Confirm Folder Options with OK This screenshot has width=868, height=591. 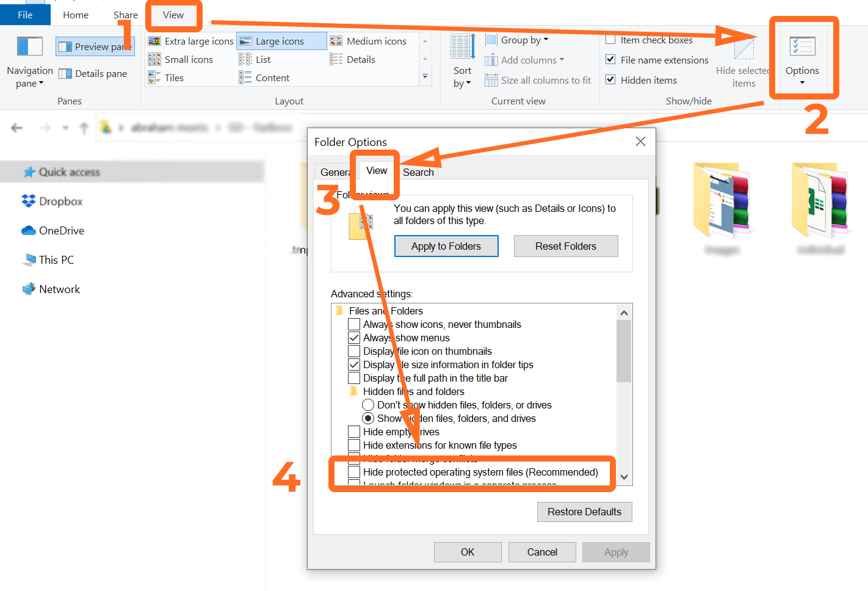click(468, 552)
